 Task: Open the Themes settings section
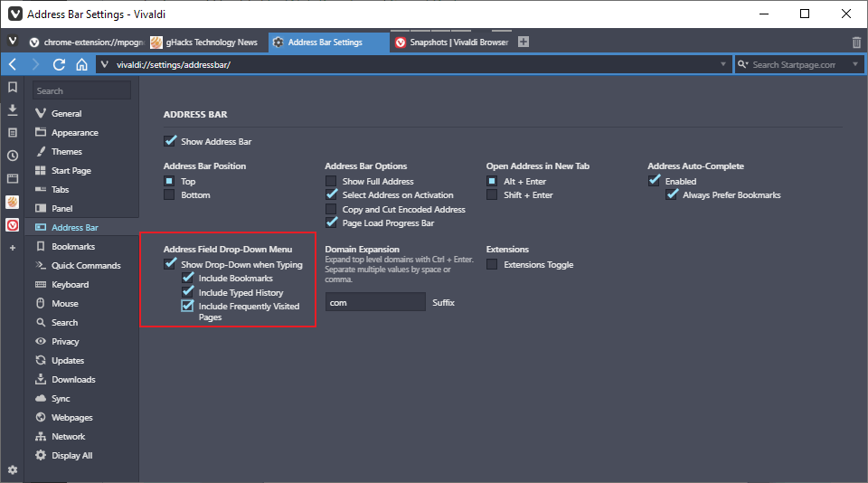click(67, 152)
